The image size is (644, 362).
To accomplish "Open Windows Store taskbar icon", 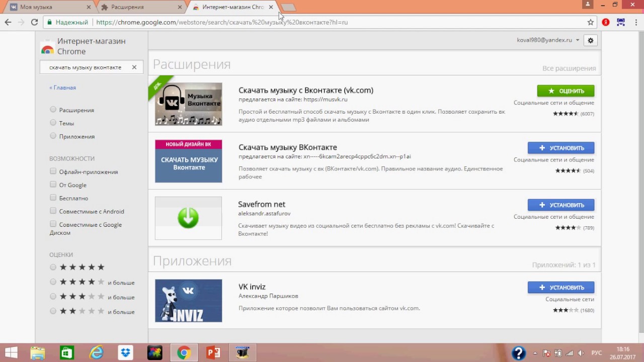I will pos(66,352).
